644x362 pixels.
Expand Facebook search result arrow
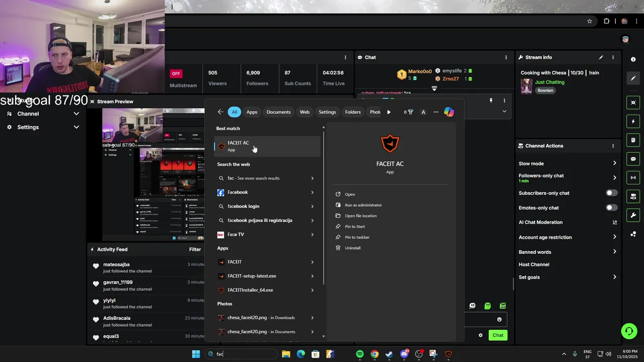click(x=312, y=193)
